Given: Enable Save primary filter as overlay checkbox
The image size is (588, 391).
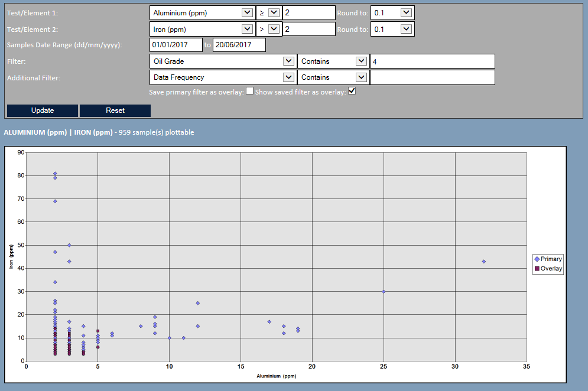Looking at the screenshot, I should pos(250,91).
